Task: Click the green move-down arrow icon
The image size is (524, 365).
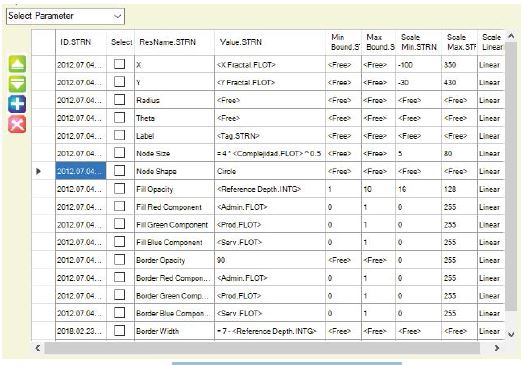Action: click(x=17, y=84)
